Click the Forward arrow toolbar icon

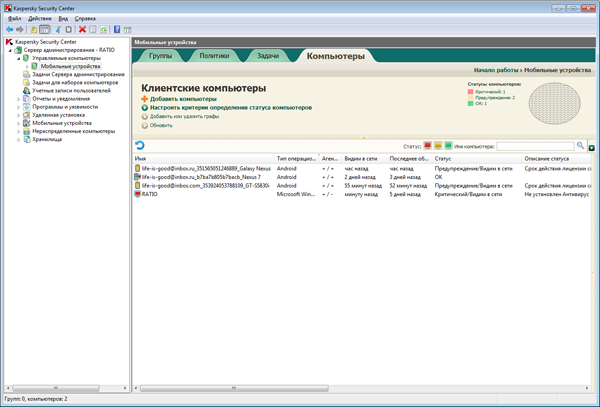pyautogui.click(x=20, y=29)
